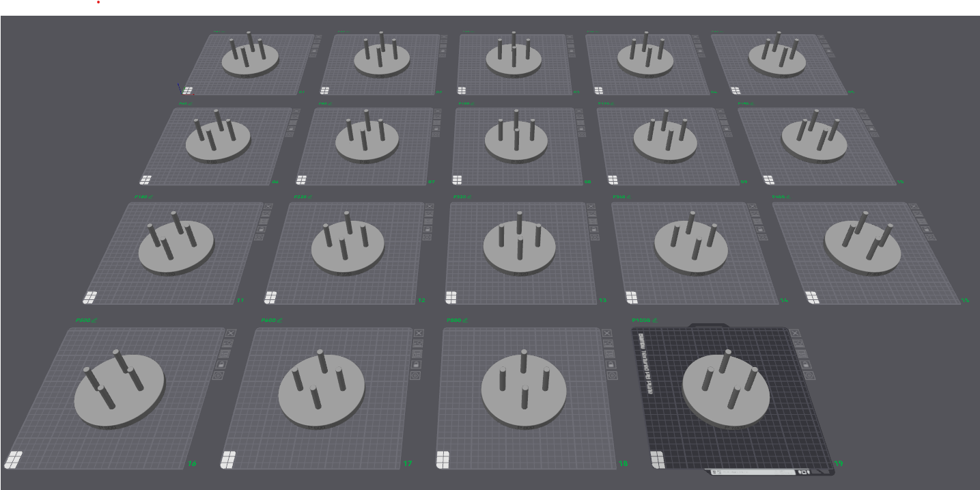Toggle the lock on plate 15
This screenshot has height=490, width=980.
tap(927, 230)
